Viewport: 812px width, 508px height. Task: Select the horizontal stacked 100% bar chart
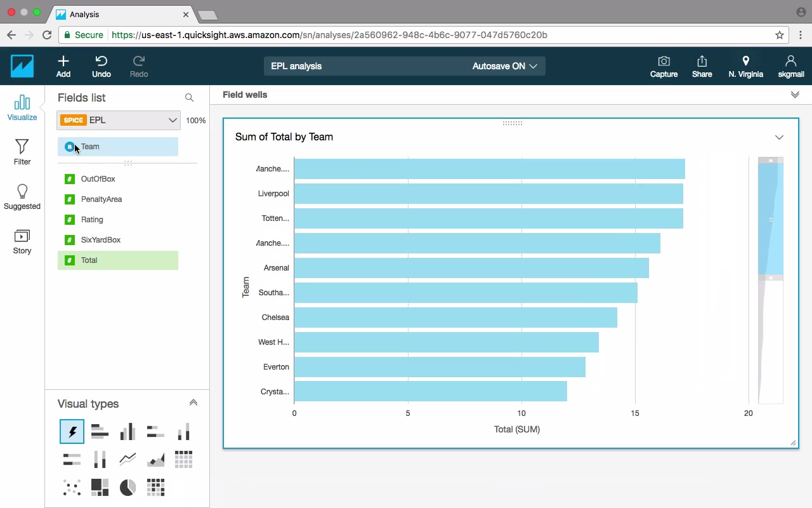72,459
